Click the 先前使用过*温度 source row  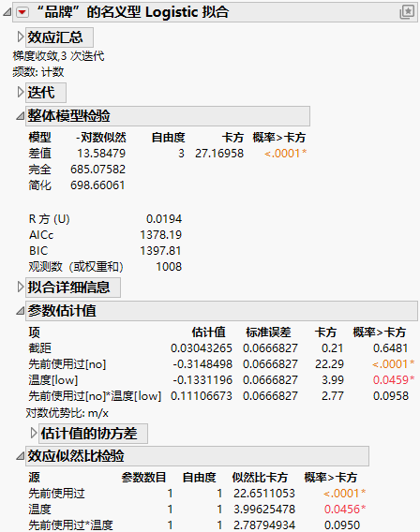point(70,525)
